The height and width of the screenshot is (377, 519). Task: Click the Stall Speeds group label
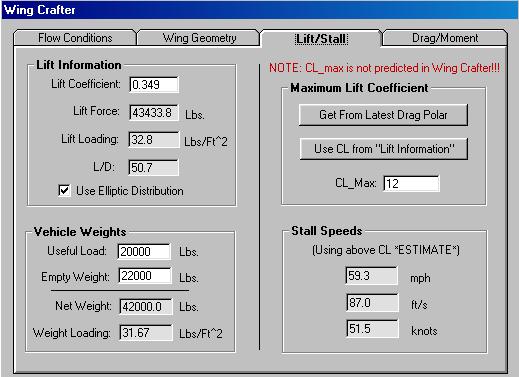tap(327, 231)
